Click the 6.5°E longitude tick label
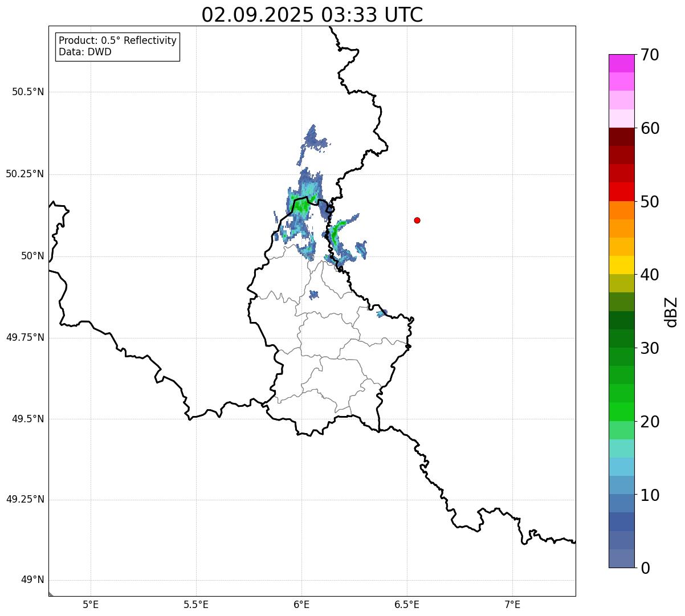The height and width of the screenshot is (616, 685). (x=407, y=605)
